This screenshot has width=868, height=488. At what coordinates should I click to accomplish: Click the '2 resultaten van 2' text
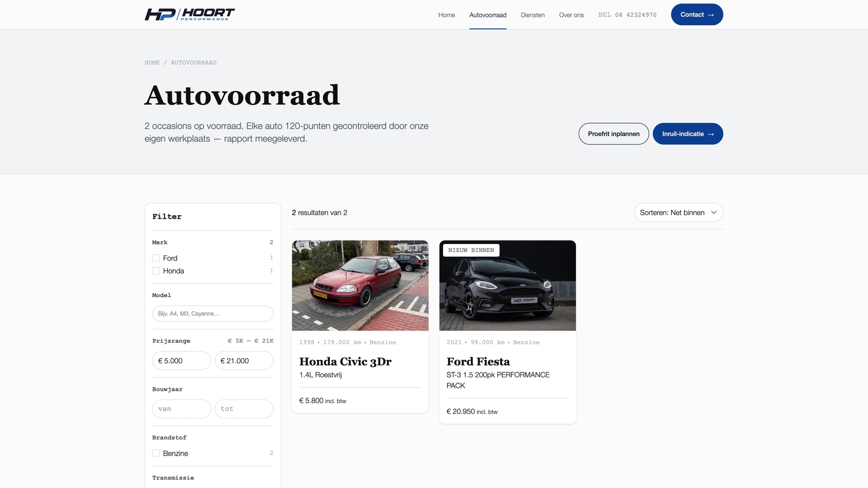coord(319,213)
